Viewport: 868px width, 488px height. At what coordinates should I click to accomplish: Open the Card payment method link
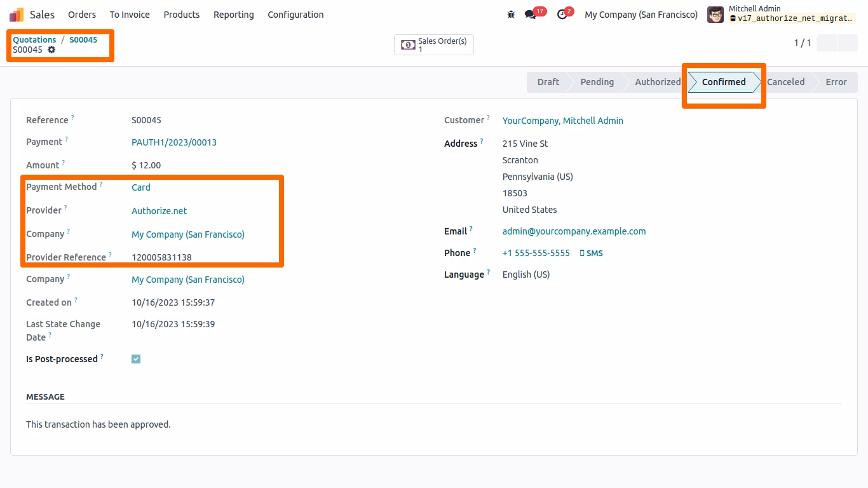pos(141,187)
